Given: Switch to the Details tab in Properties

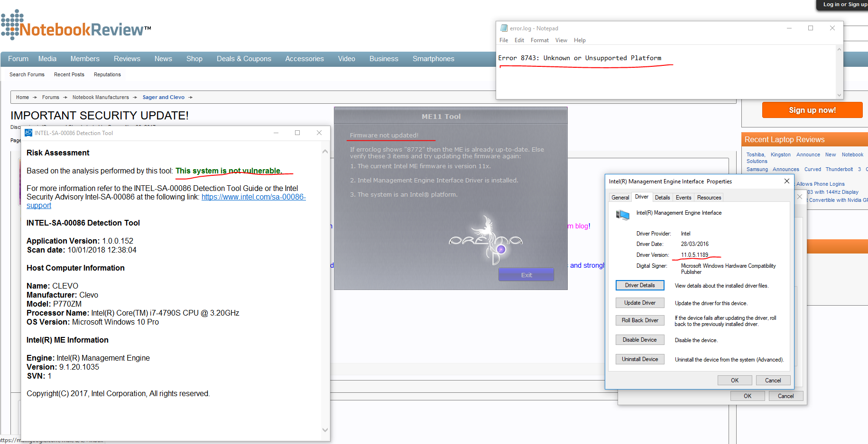Looking at the screenshot, I should (663, 198).
